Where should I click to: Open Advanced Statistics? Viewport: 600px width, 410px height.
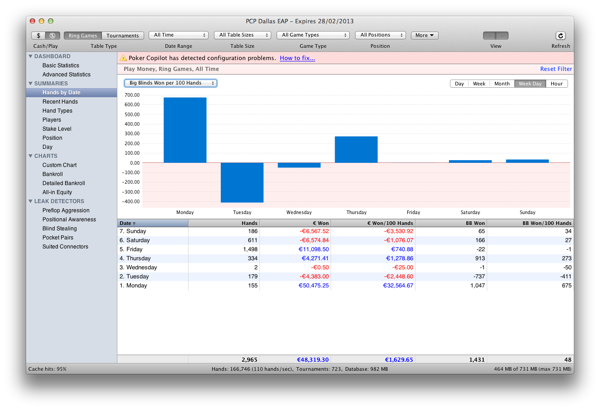(x=66, y=75)
